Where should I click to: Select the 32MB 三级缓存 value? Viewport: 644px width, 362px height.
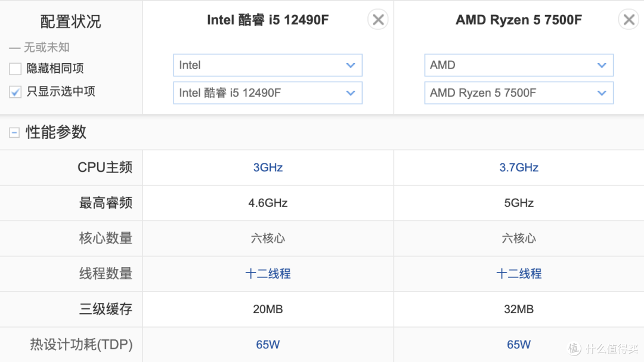pos(519,310)
